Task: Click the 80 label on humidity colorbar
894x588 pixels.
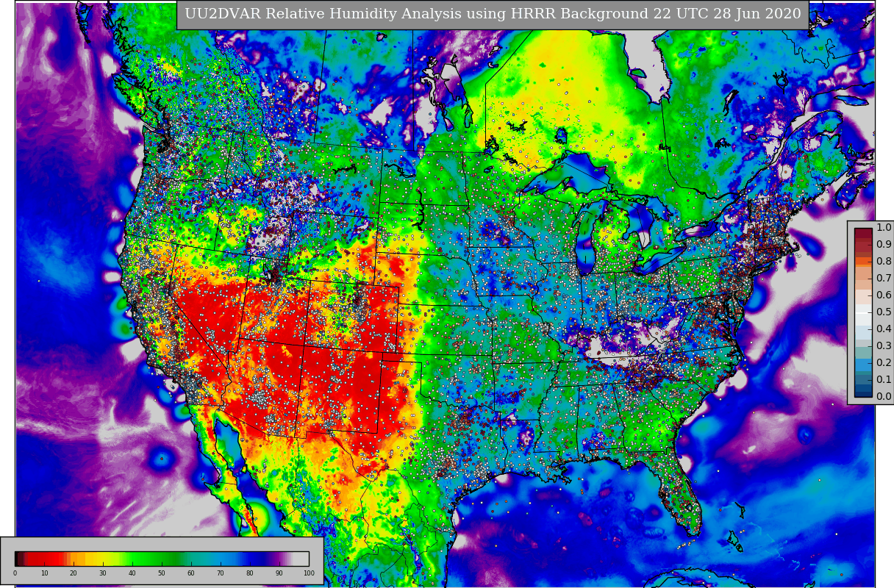Action: coord(250,573)
